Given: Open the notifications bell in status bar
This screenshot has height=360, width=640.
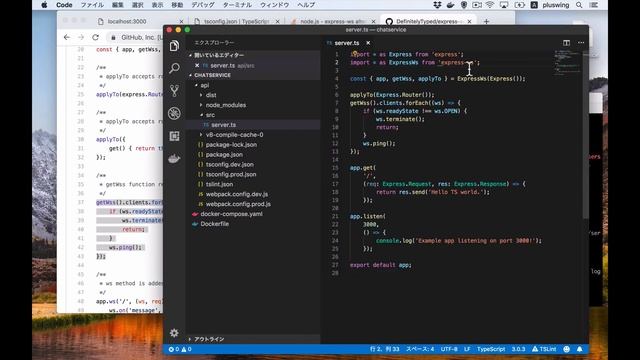Looking at the screenshot, I should (580, 349).
